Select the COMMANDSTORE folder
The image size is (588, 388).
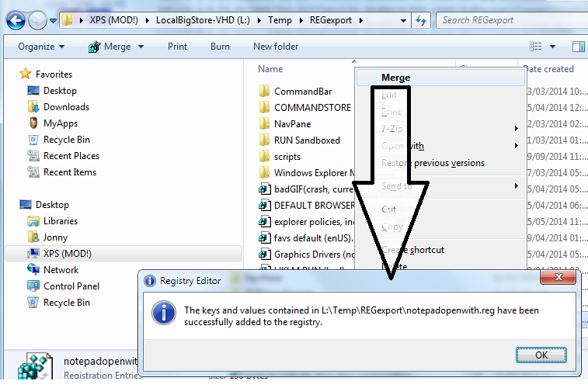point(305,108)
